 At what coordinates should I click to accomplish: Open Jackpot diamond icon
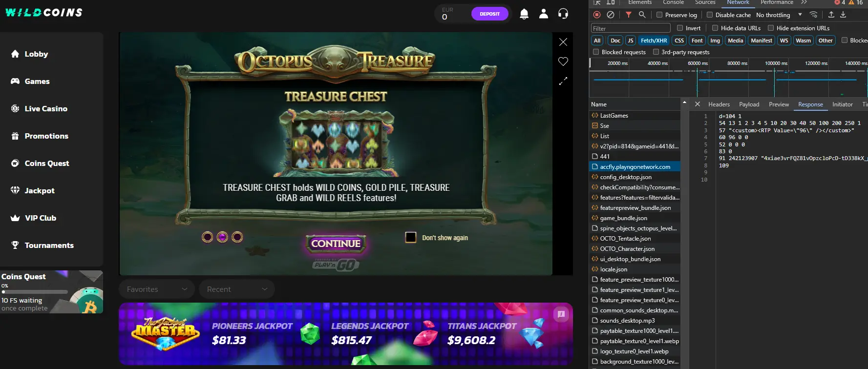(15, 190)
